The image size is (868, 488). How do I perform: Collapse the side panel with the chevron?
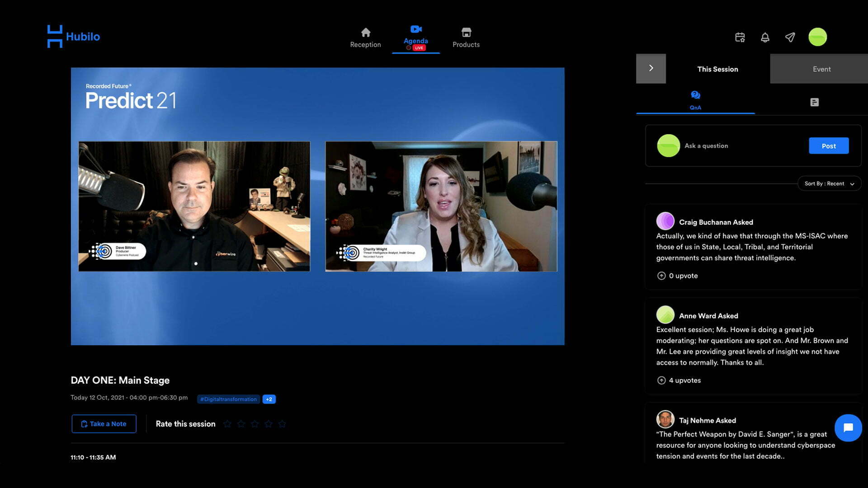pyautogui.click(x=651, y=68)
